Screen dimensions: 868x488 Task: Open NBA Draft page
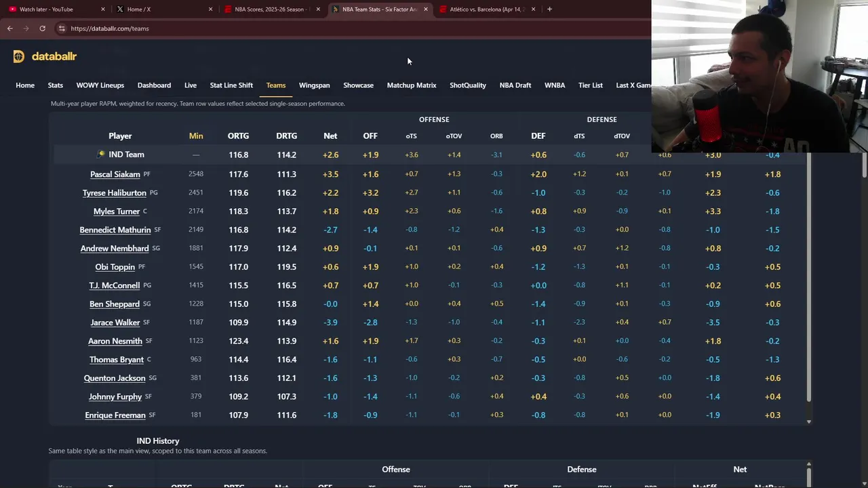coord(515,85)
